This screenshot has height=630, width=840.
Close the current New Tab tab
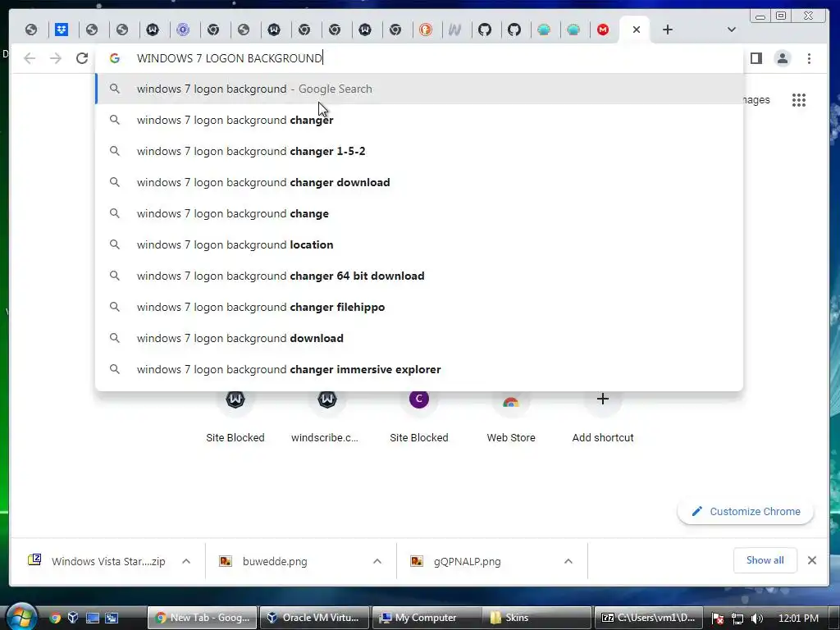(x=637, y=30)
